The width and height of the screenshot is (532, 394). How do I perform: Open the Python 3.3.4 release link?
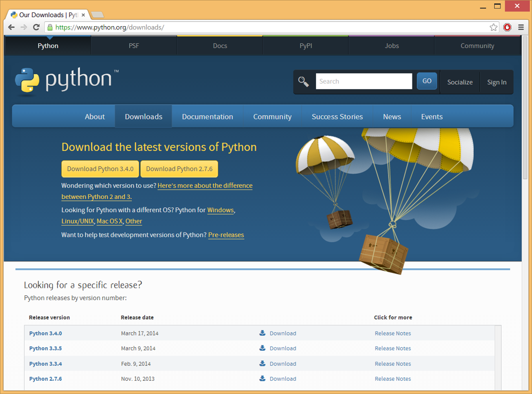pyautogui.click(x=45, y=364)
